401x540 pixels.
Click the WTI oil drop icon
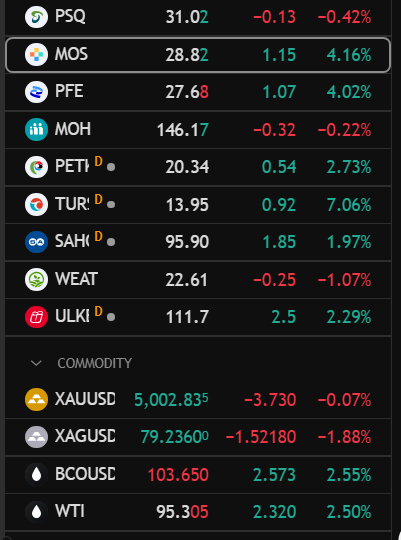coord(36,512)
